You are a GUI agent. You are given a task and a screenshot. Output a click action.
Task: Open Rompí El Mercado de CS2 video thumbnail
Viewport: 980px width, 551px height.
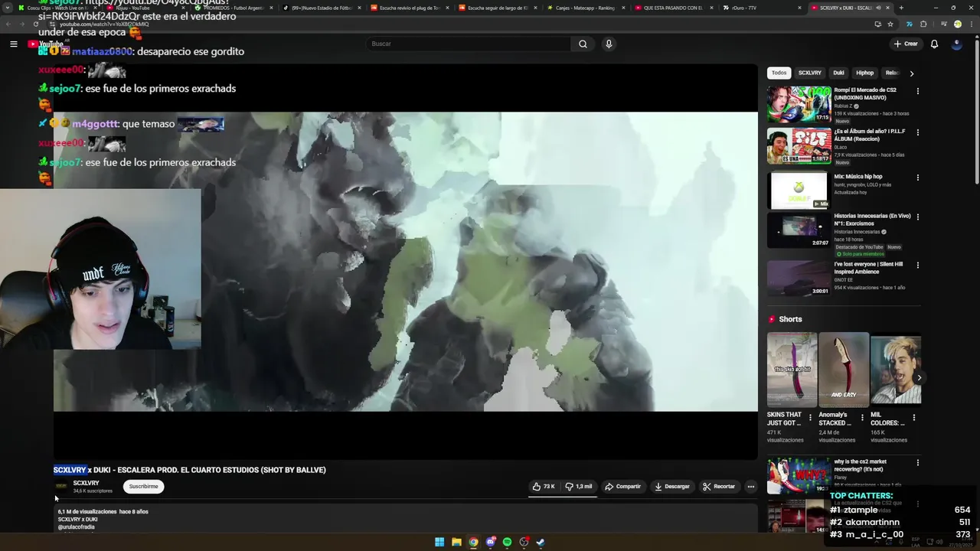[799, 104]
